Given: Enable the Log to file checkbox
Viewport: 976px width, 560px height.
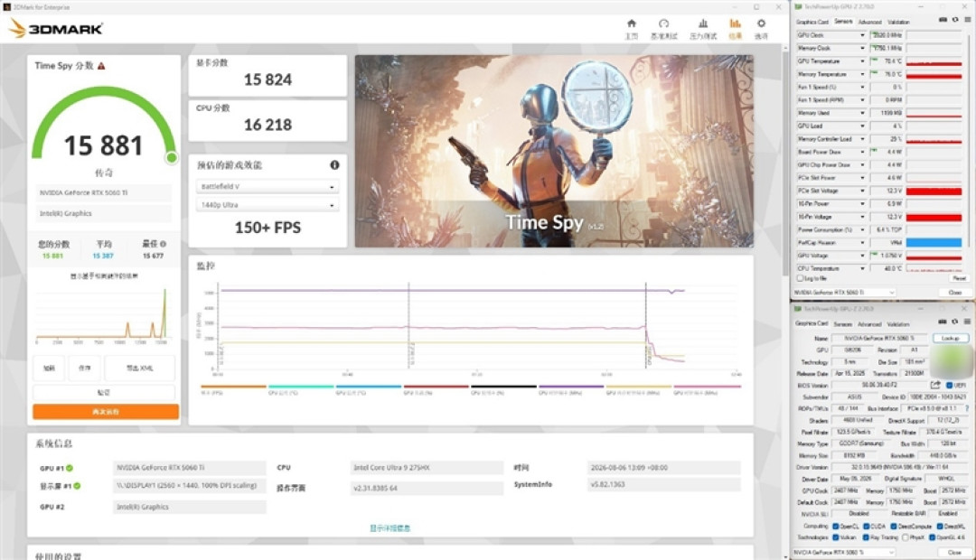Looking at the screenshot, I should tap(801, 278).
